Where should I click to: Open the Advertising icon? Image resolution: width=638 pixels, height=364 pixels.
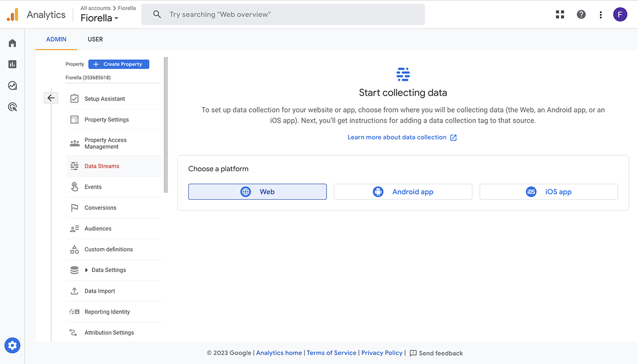click(x=12, y=107)
